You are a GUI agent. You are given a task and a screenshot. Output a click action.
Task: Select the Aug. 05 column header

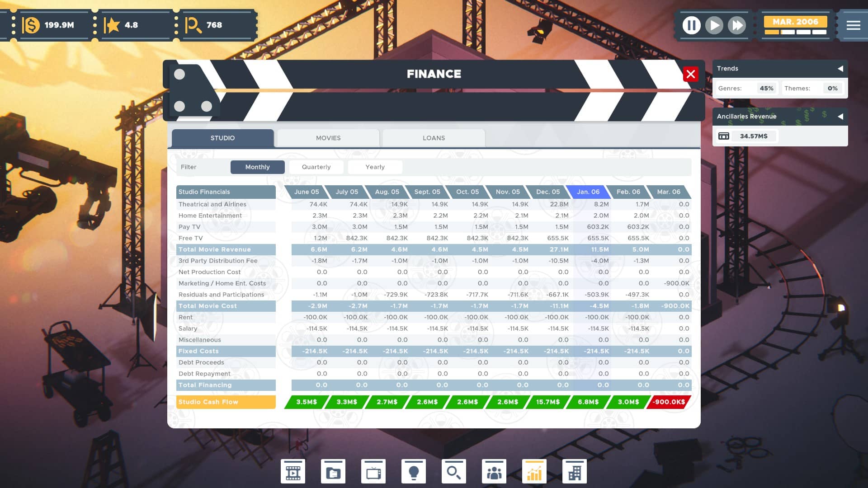(387, 192)
